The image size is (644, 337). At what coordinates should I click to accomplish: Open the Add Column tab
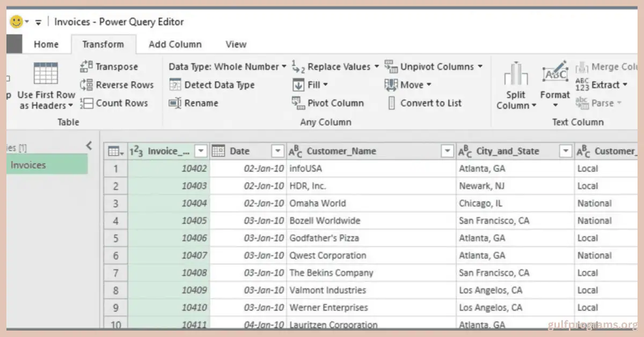coord(175,45)
